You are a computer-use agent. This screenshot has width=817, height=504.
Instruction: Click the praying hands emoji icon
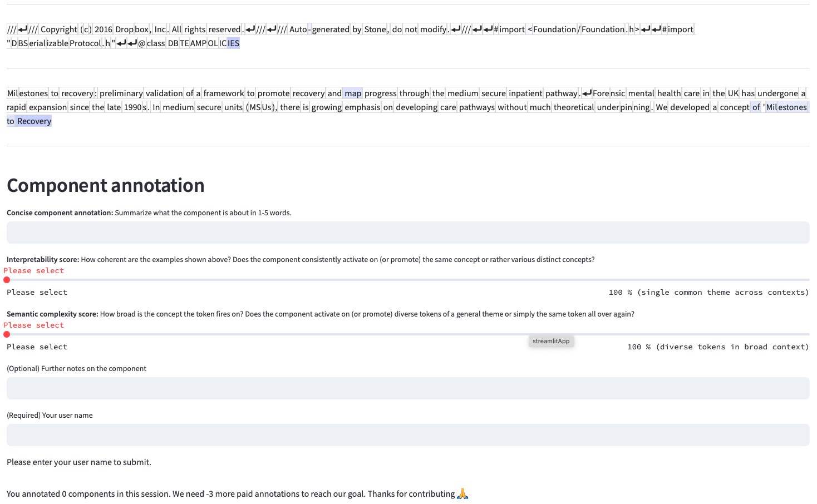(x=462, y=493)
